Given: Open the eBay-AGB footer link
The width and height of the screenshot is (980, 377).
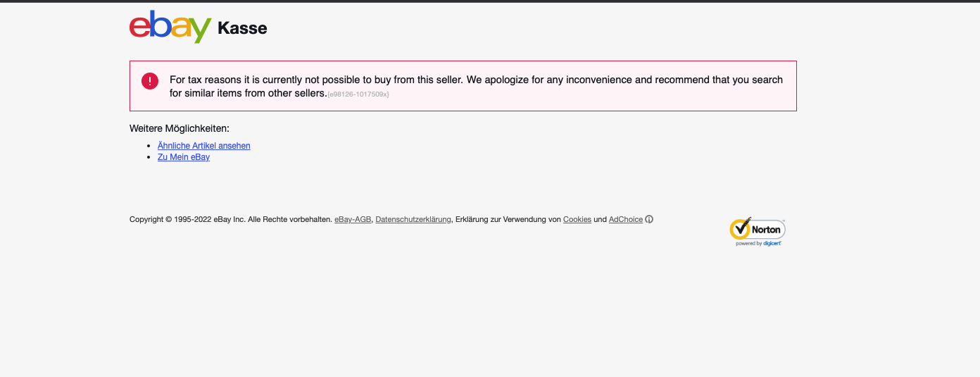Looking at the screenshot, I should pos(353,219).
